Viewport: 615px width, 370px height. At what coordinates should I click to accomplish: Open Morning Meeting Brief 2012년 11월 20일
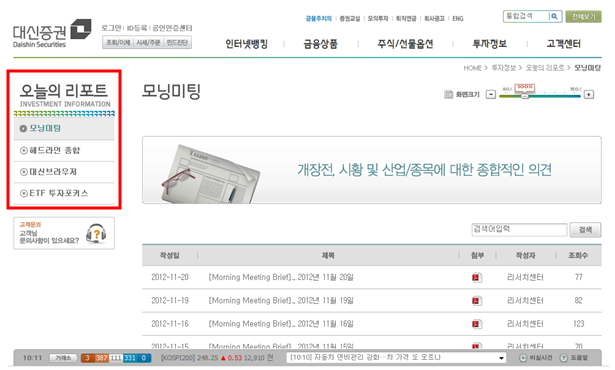[281, 277]
